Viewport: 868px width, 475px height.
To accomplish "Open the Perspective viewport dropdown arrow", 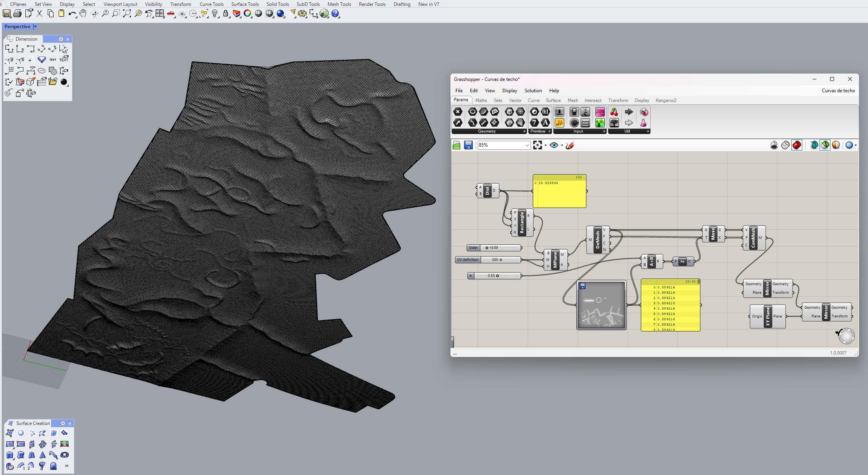I will 35,27.
